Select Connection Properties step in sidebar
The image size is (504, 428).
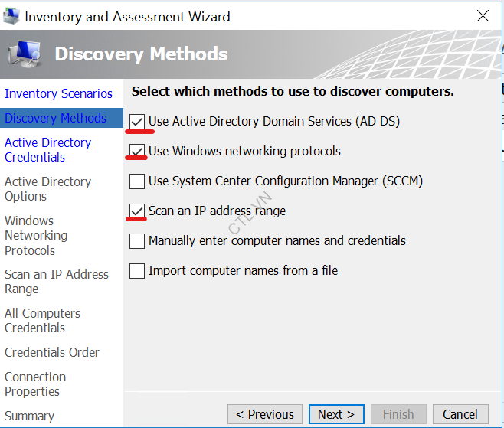[x=35, y=384]
